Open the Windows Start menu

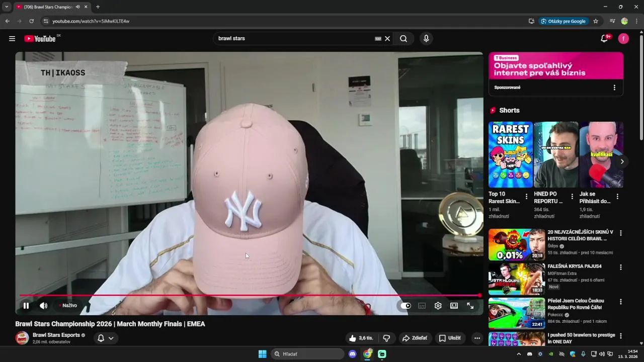pos(262,354)
